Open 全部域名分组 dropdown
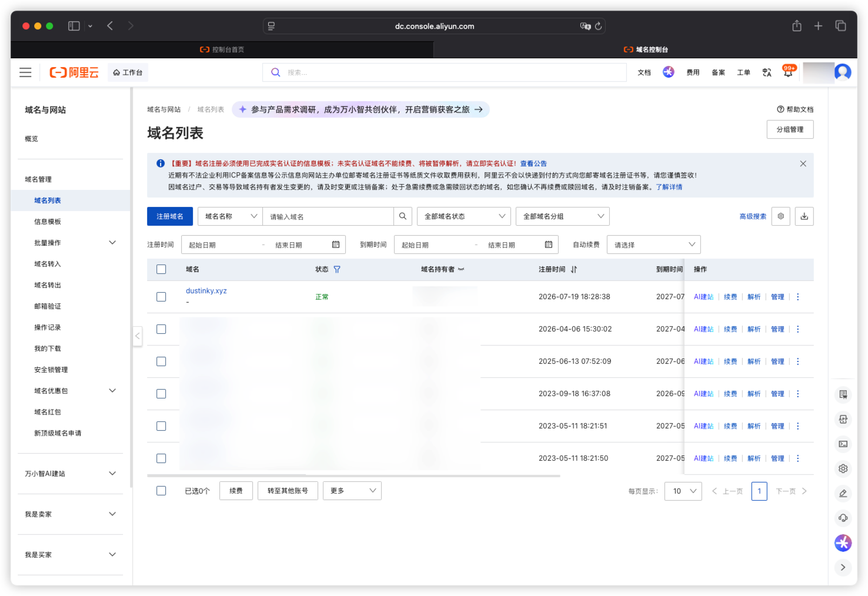 (x=563, y=216)
